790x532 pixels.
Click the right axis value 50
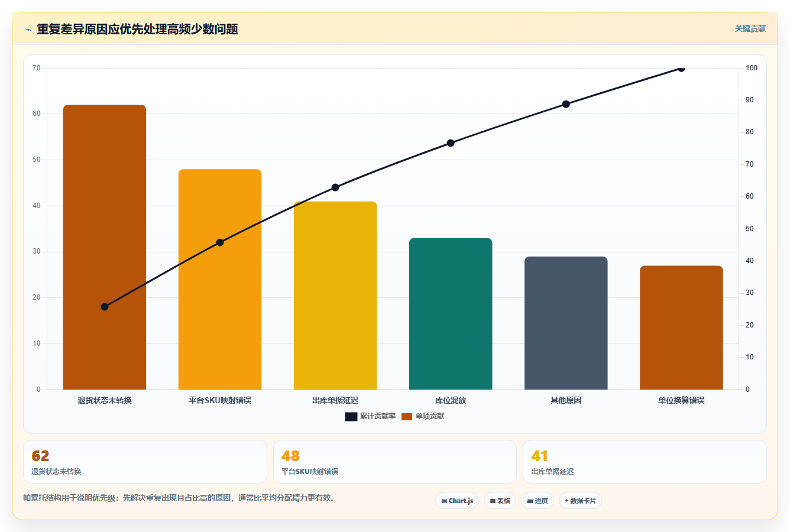749,229
